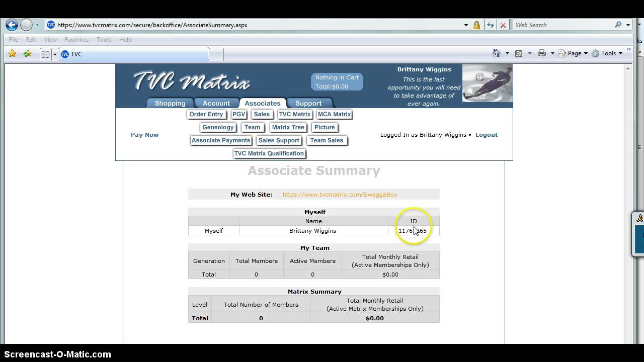The image size is (644, 362).
Task: Click the $0.00 Total Monthly Retail team cell
Action: click(390, 275)
